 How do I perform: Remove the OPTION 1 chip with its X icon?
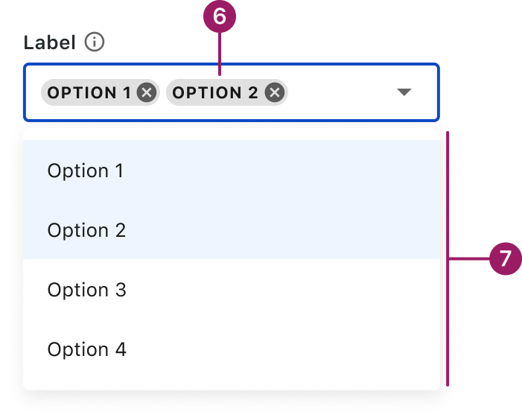(147, 93)
